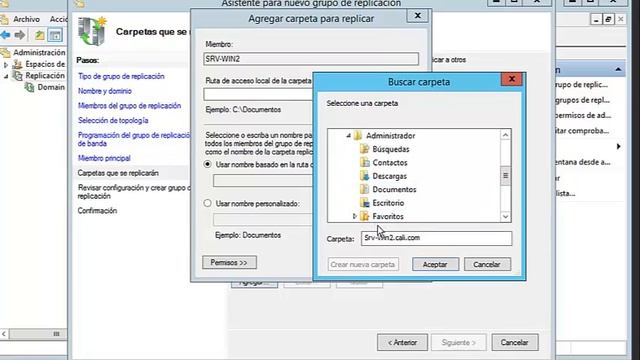
Task: Expand the Favoritos folder node
Action: coord(355,216)
